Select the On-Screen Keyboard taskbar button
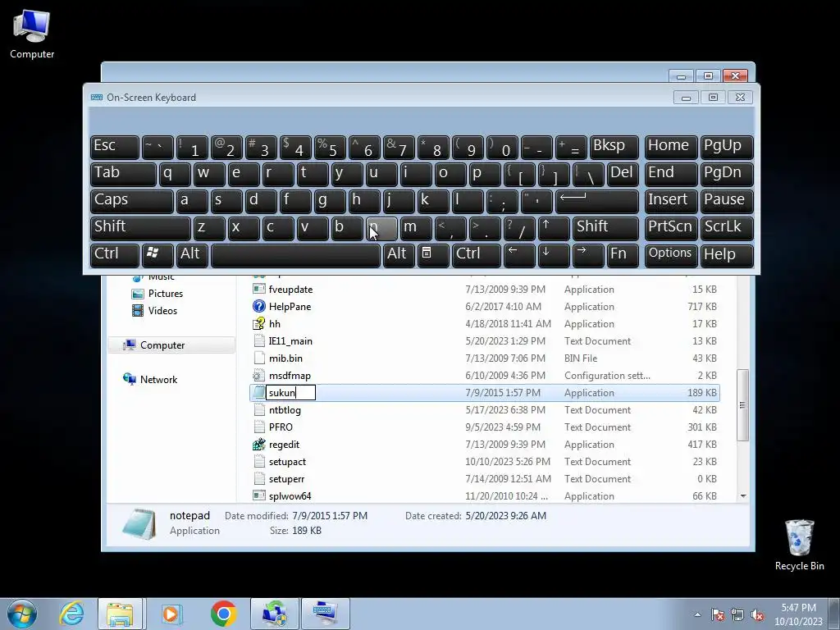 click(x=325, y=614)
